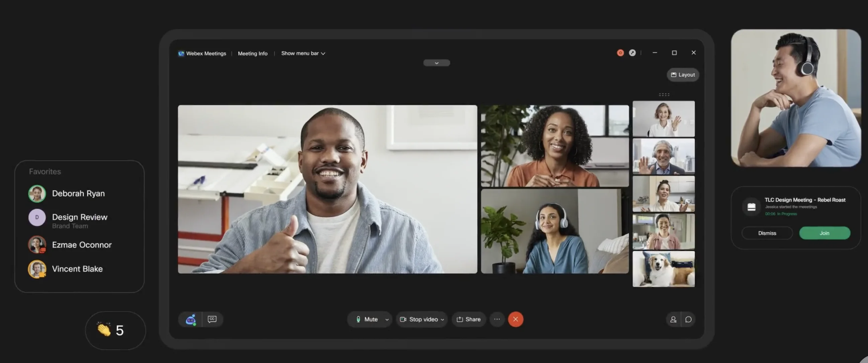Viewport: 868px width, 363px height.
Task: Click Dismiss for TLC Design Meeting notification
Action: tap(767, 233)
